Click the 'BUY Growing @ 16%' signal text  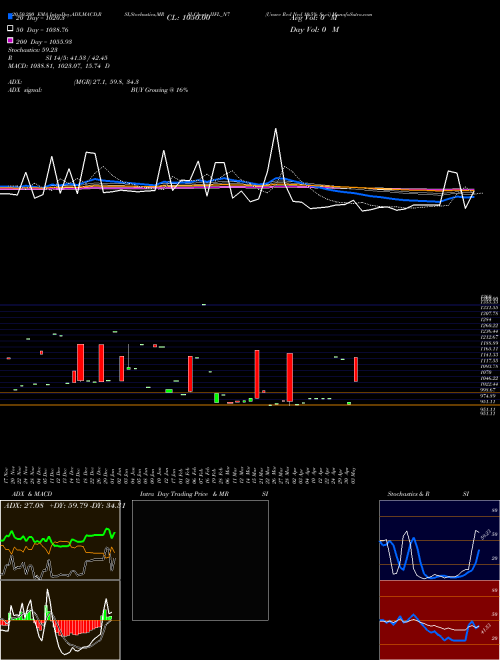(159, 90)
